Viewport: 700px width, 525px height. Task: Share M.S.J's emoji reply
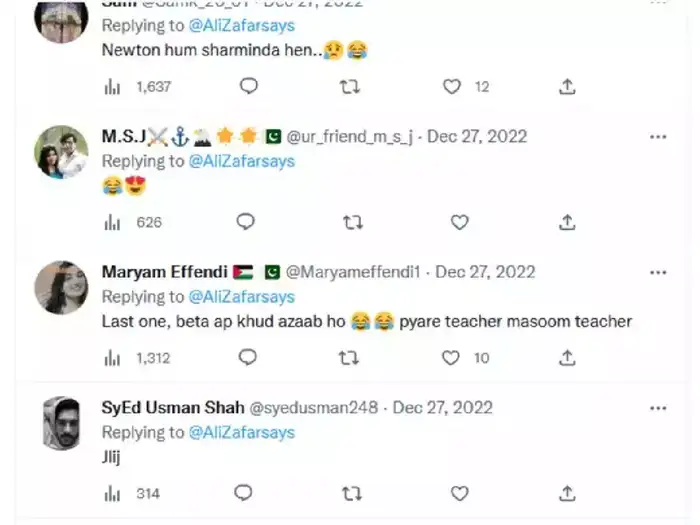click(x=567, y=222)
